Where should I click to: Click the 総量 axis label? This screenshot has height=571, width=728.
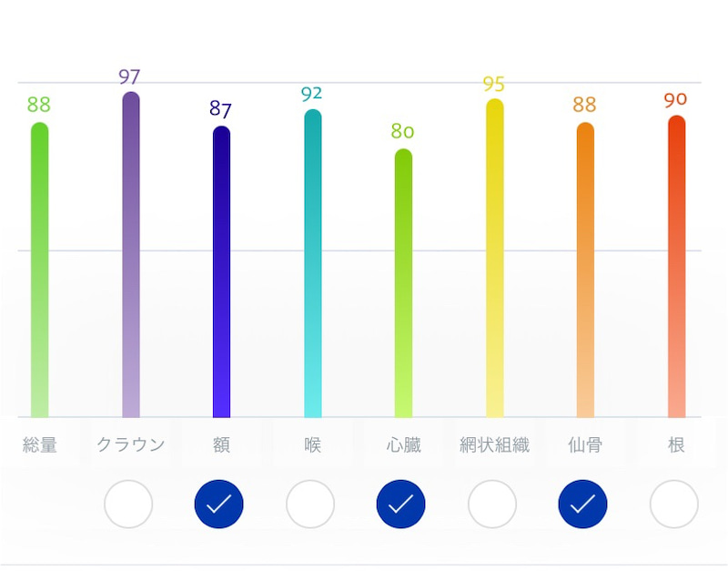coord(40,445)
